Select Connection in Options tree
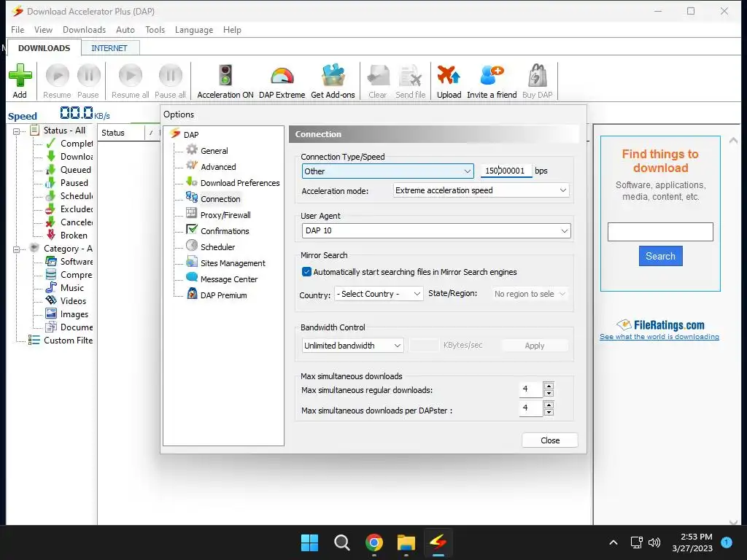Screen dimensions: 747x560 click(220, 199)
